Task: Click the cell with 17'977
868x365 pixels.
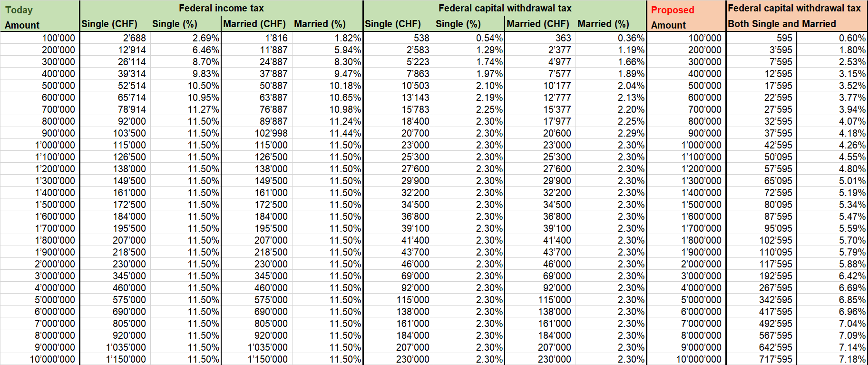Action: click(540, 121)
